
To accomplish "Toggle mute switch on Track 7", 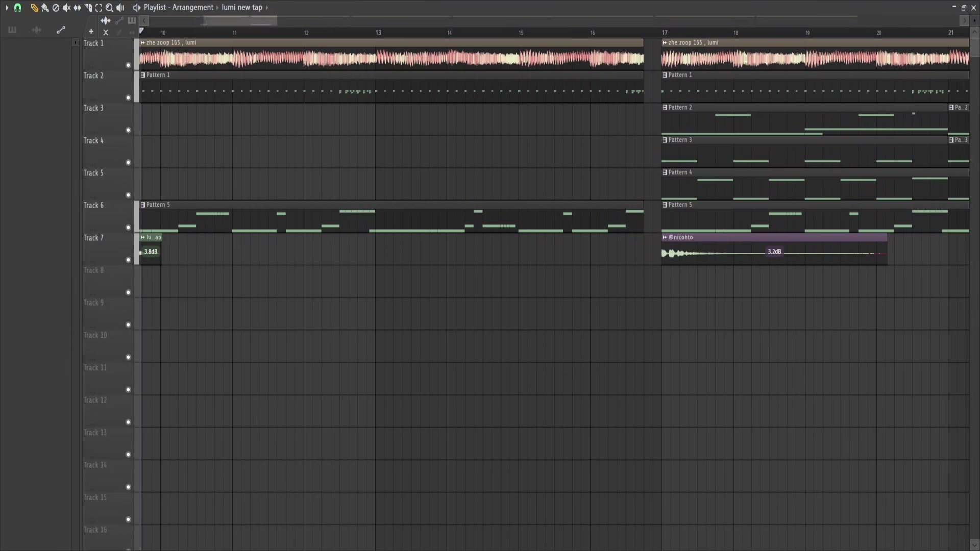I will coord(128,260).
